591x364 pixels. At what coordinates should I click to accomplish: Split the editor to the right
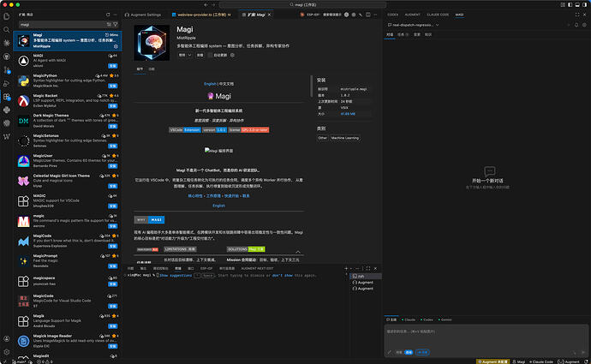[x=367, y=15]
